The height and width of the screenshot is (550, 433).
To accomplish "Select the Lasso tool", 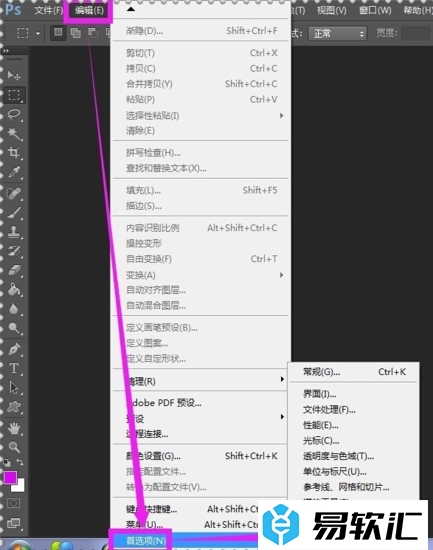I will click(14, 114).
